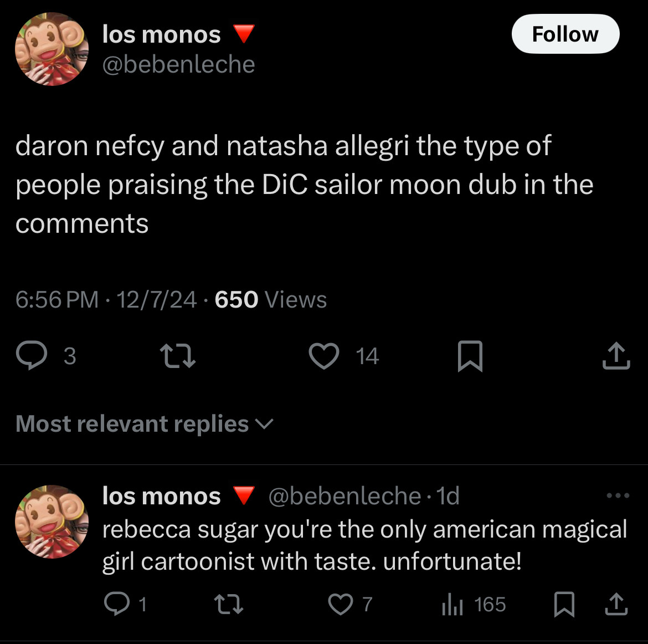Bookmark the main tweet

(x=470, y=356)
